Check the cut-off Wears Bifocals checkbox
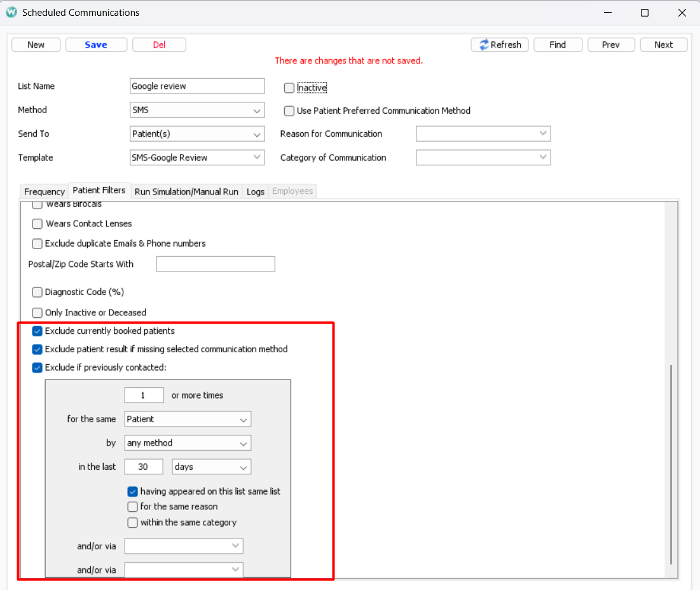 38,205
